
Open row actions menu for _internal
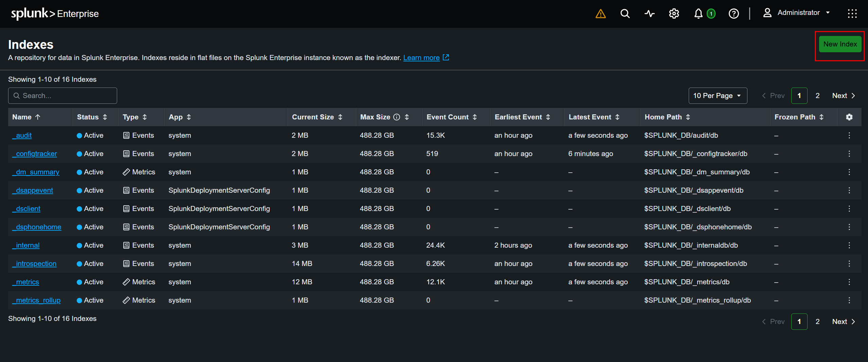849,245
